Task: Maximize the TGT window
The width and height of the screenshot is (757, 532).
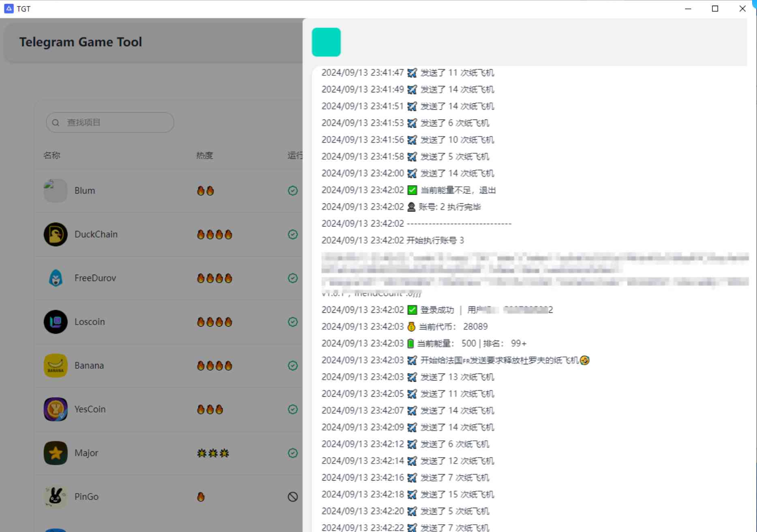Action: point(715,9)
